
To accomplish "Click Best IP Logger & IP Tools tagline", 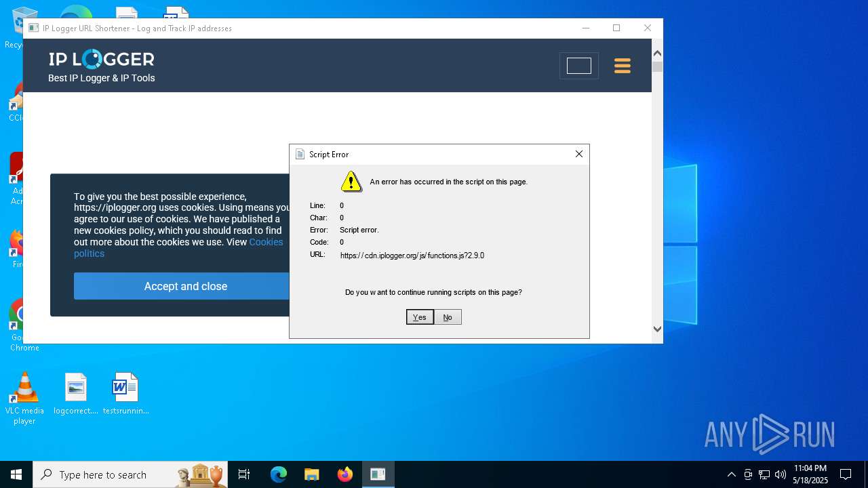I will 102,78.
